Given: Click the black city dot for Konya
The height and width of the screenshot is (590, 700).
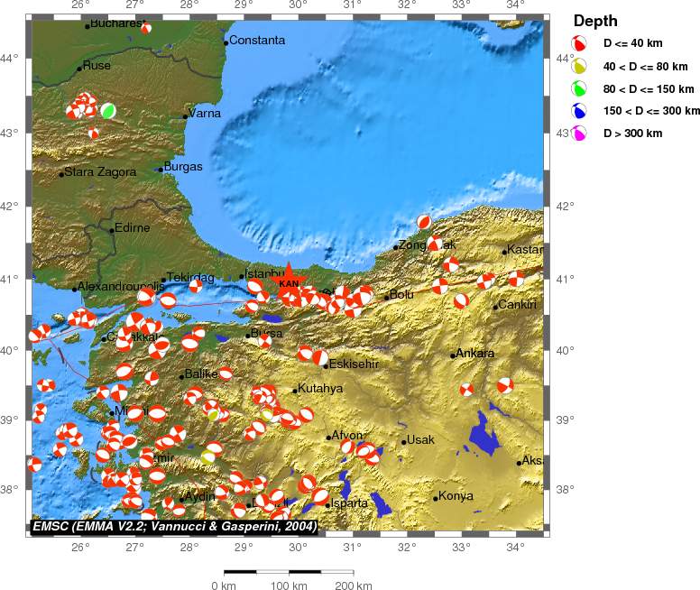Looking at the screenshot, I should 436,499.
